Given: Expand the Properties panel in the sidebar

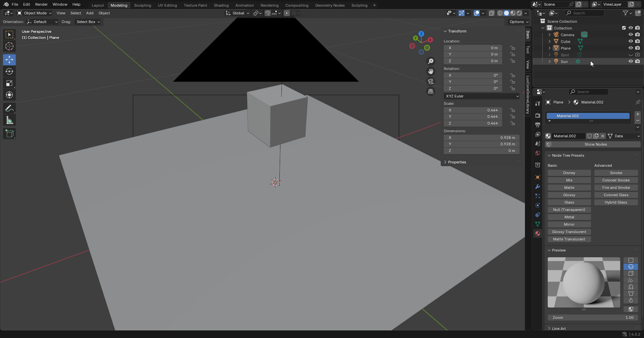Looking at the screenshot, I should (457, 162).
